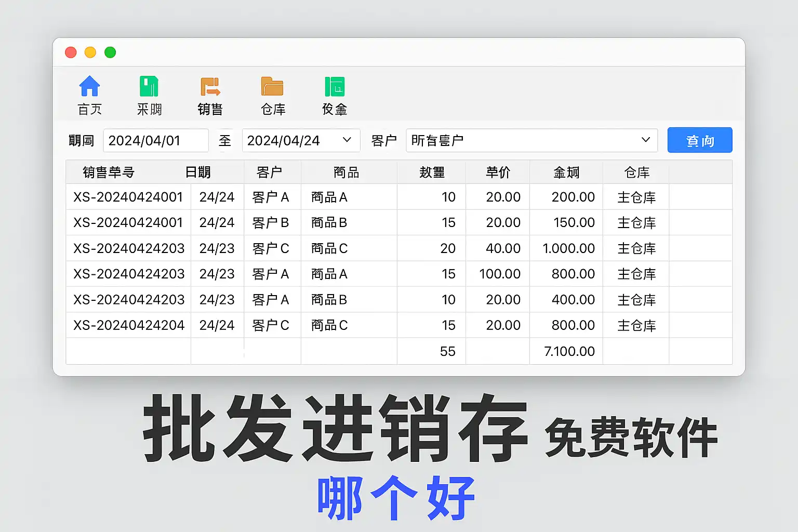This screenshot has height=532, width=798.
Task: Sort by the sales order number column header
Action: pos(109,172)
